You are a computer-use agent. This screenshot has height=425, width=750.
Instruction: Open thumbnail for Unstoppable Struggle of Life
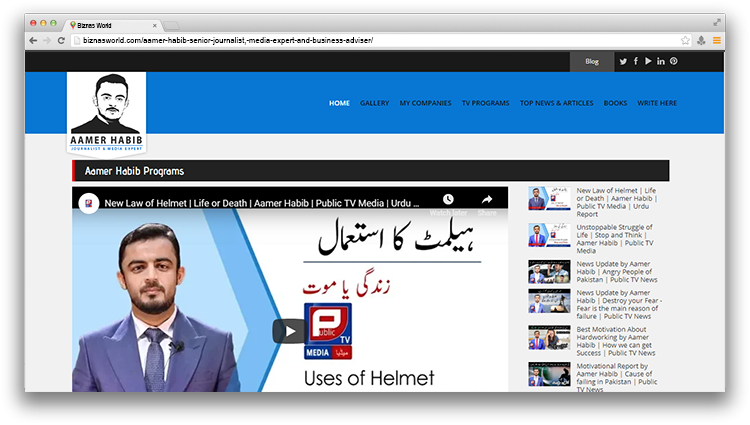click(x=549, y=235)
